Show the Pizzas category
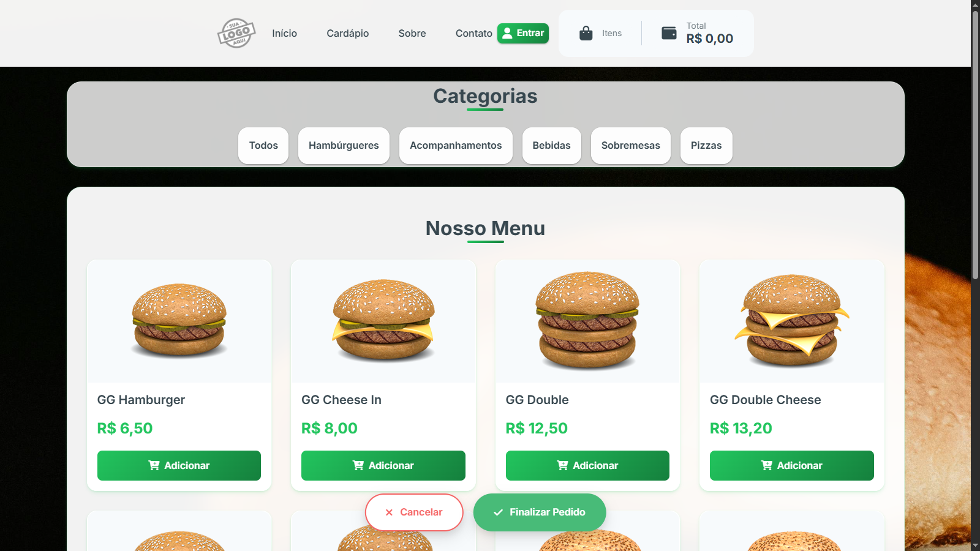The width and height of the screenshot is (980, 551). (706, 146)
